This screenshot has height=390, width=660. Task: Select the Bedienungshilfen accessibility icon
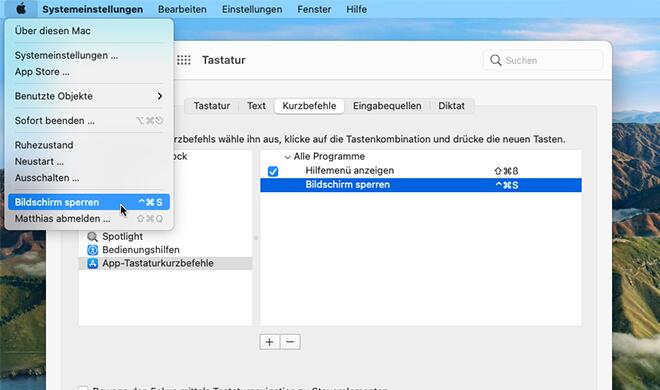click(x=92, y=250)
